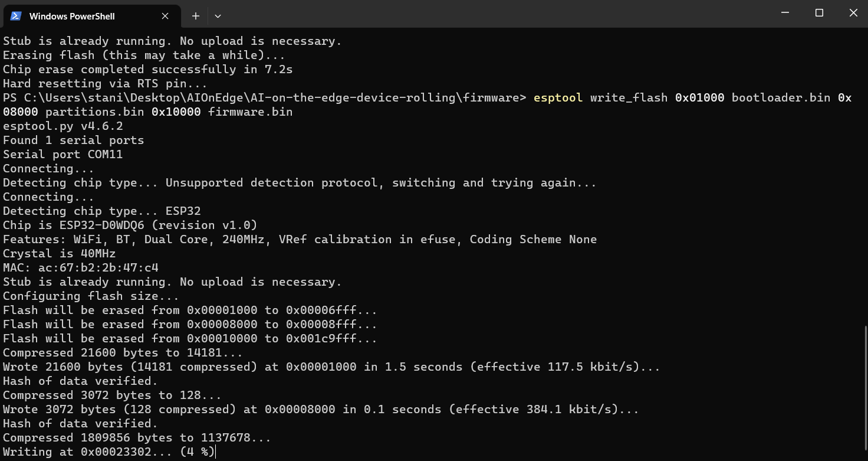This screenshot has width=868, height=461.
Task: Close the Windows PowerShell tab
Action: [x=165, y=16]
